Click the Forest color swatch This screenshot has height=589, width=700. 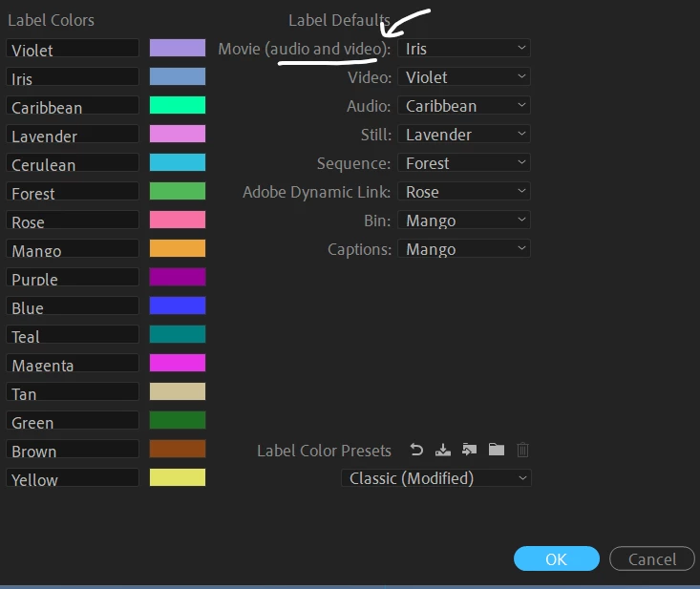[x=178, y=191]
